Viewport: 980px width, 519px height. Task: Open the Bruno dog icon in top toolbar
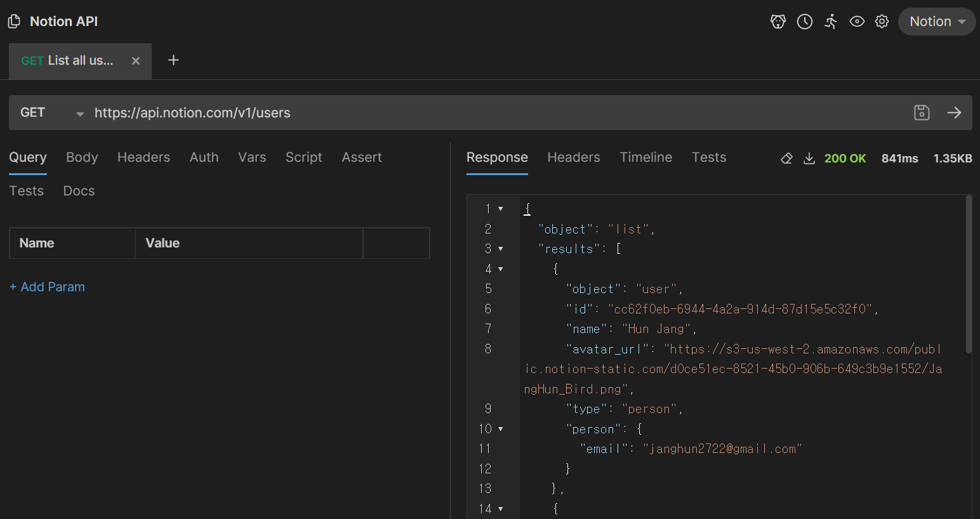pyautogui.click(x=778, y=22)
